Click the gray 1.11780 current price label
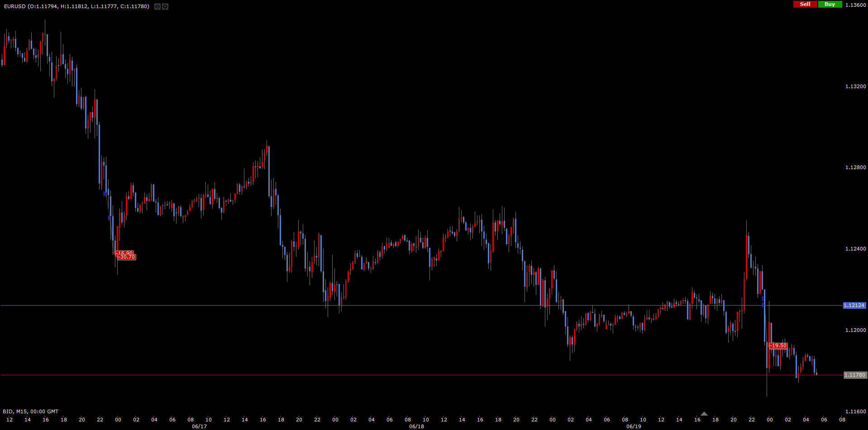 tap(854, 375)
